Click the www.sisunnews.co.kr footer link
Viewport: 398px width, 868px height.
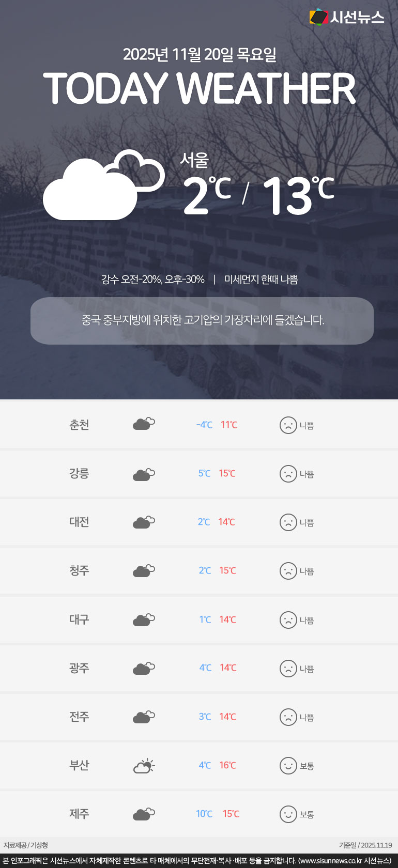pos(331,861)
